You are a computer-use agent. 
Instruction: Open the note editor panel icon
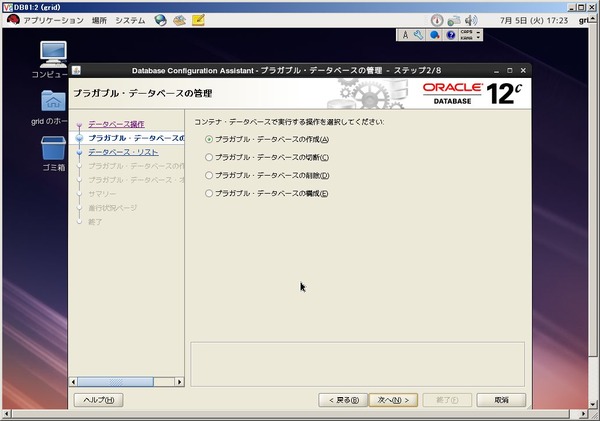pyautogui.click(x=198, y=20)
